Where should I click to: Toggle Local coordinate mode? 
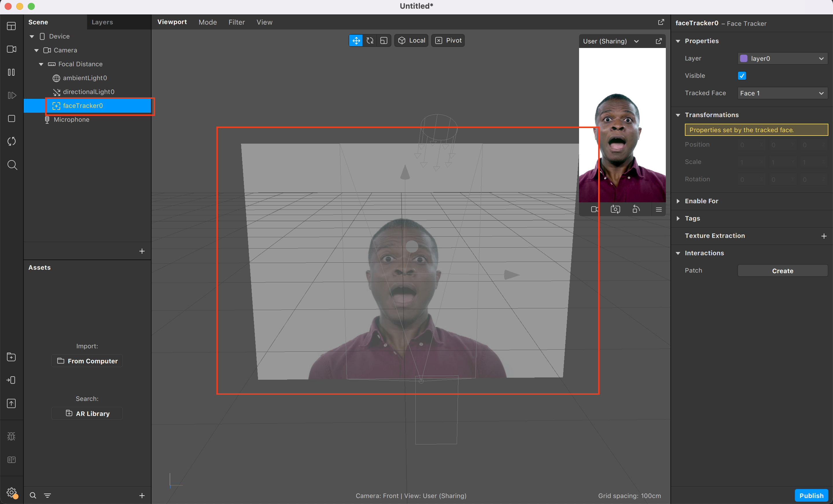coord(411,40)
